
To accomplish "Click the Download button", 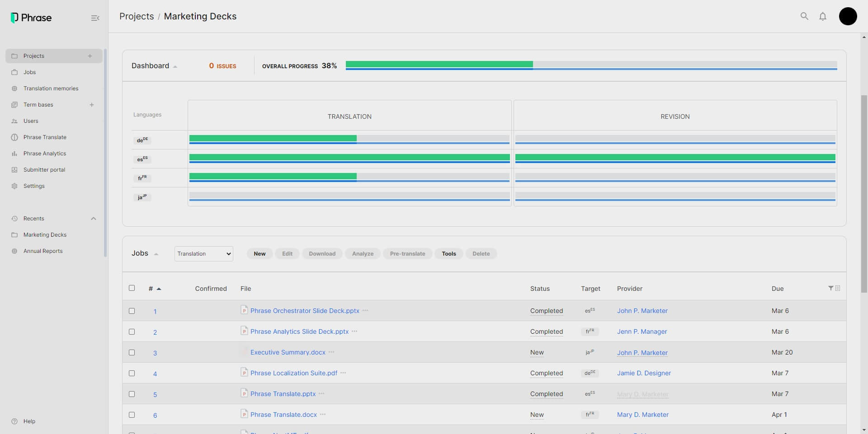I will tap(322, 254).
